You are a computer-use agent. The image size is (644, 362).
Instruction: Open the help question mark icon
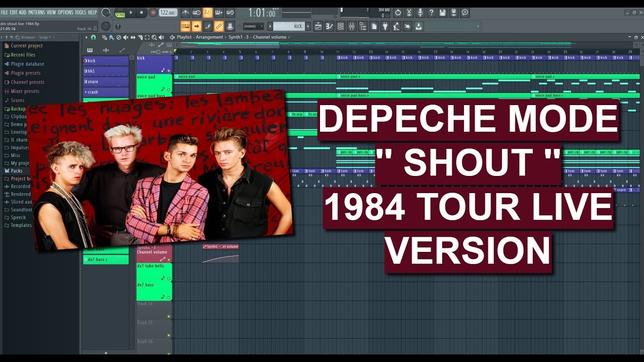(x=431, y=13)
